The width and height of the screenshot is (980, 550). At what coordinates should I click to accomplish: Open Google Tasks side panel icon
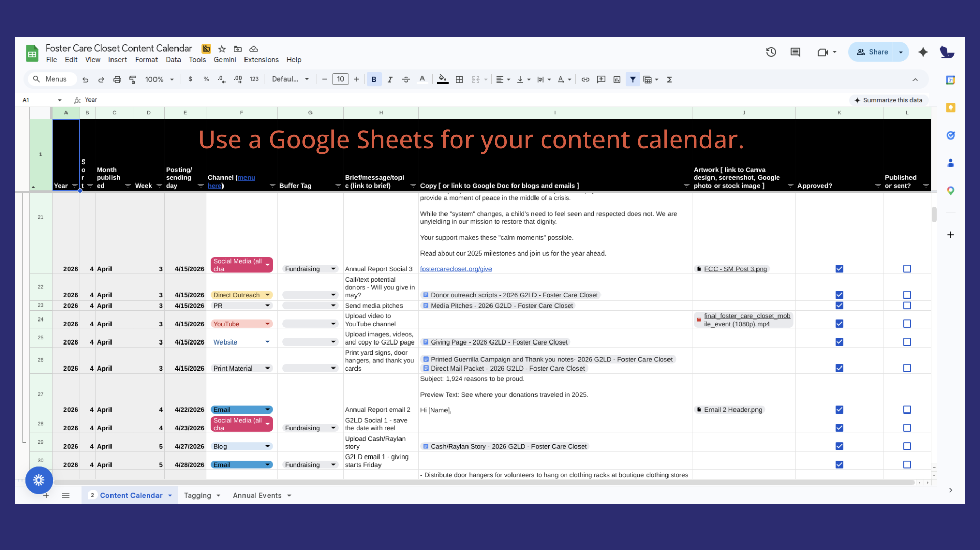pos(951,135)
